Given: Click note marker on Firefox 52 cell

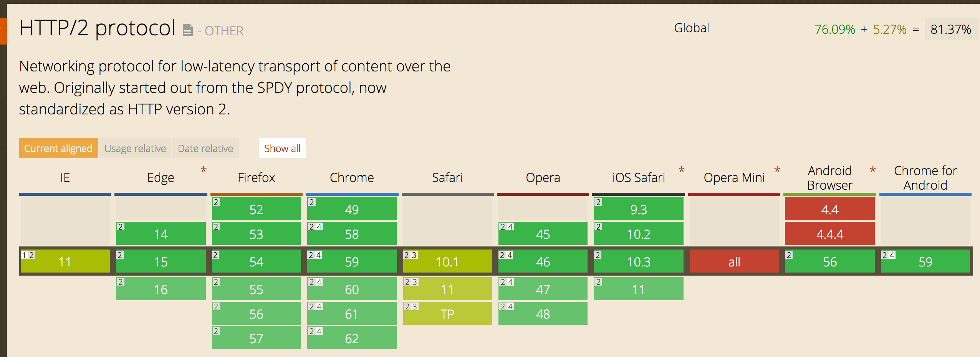Looking at the screenshot, I should (x=216, y=202).
